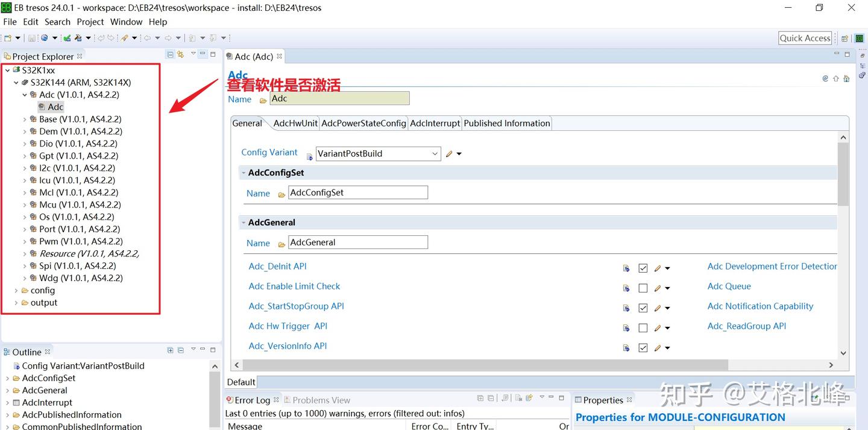The width and height of the screenshot is (868, 430).
Task: Click the pencil icon beside Config Variant
Action: tap(449, 154)
